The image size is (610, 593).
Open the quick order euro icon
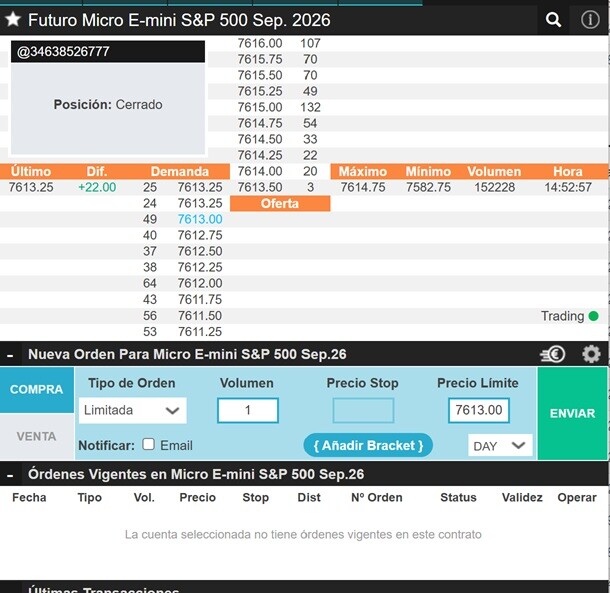553,354
